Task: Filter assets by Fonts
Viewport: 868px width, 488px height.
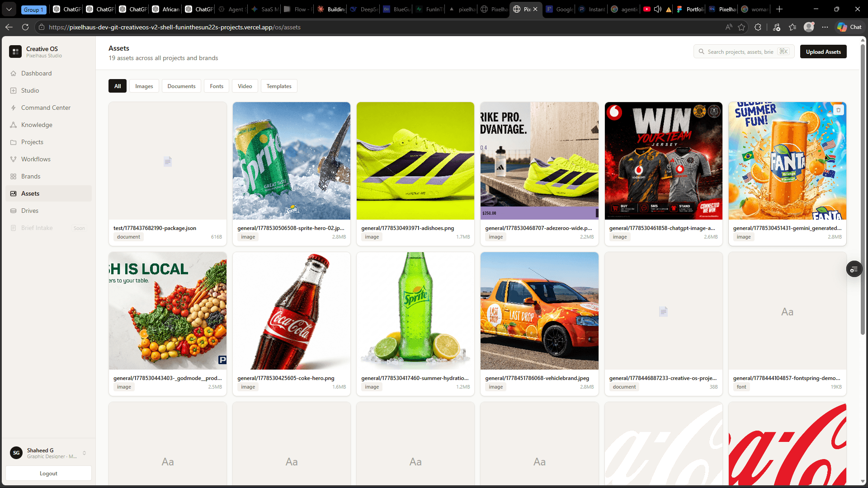Action: [x=217, y=86]
